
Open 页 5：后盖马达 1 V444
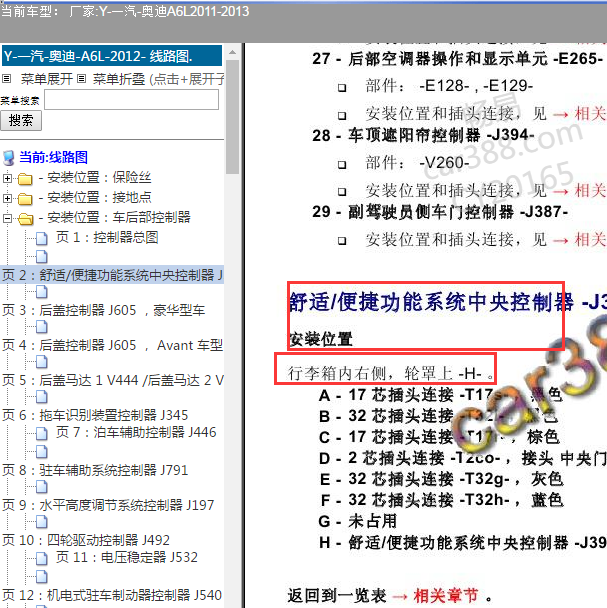(x=112, y=380)
